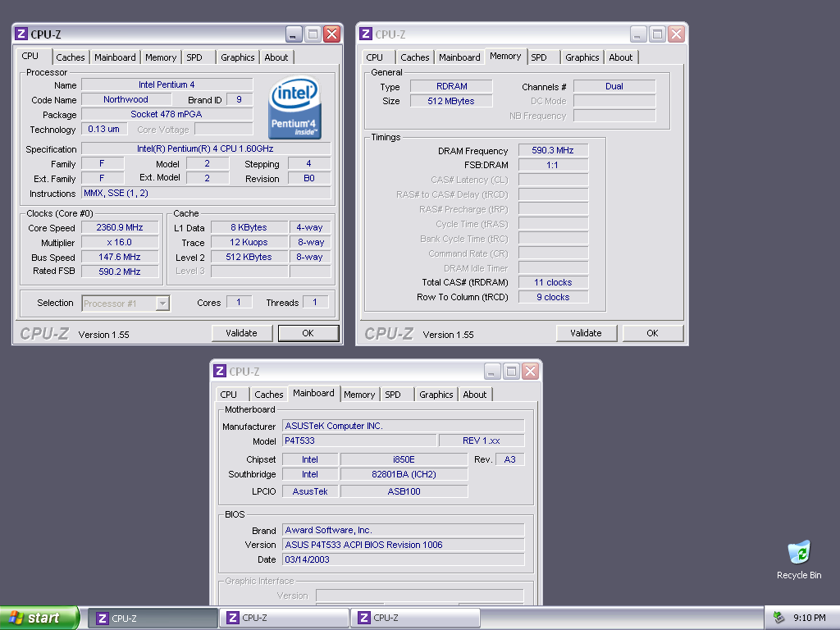Viewport: 840px width, 630px height.
Task: Open Memory tab in CPU window
Action: [161, 57]
